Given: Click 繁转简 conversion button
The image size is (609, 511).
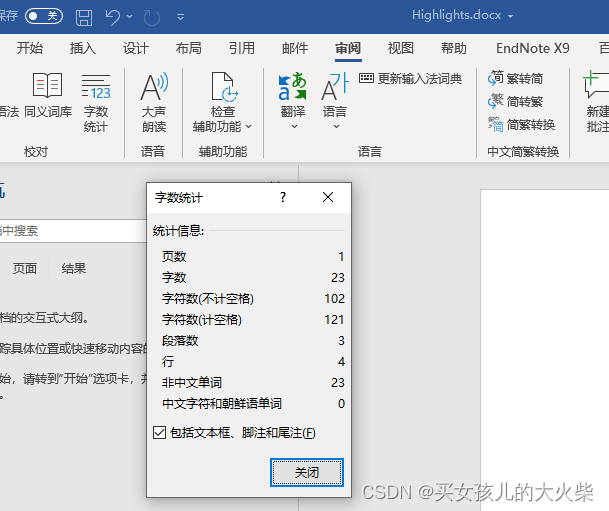Looking at the screenshot, I should [515, 78].
